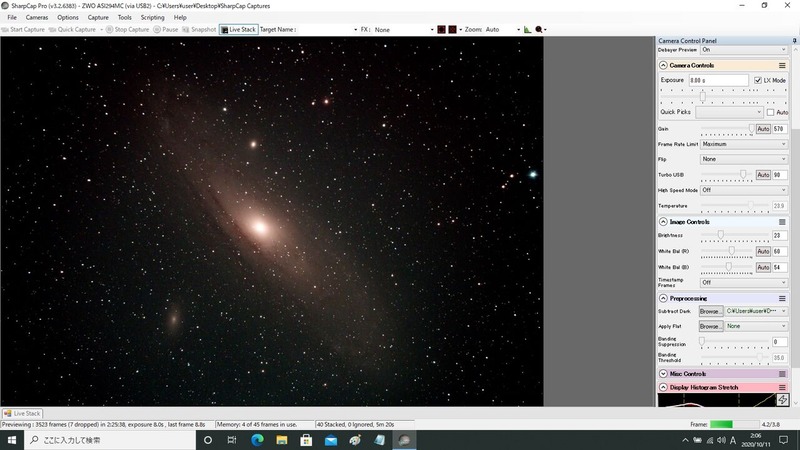Open the Apply Flat dropdown
This screenshot has width=800, height=450.
point(756,326)
